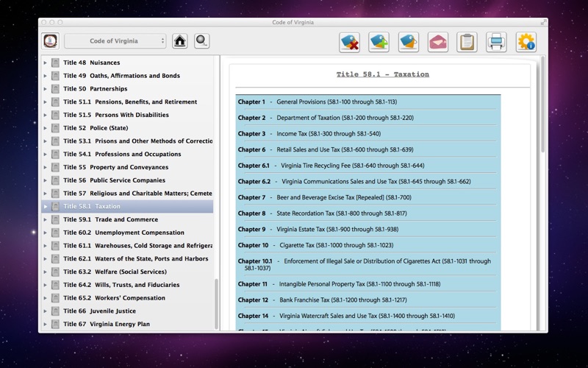Click the book icon for Title 52 Police
Image resolution: width=588 pixels, height=368 pixels.
click(x=56, y=128)
